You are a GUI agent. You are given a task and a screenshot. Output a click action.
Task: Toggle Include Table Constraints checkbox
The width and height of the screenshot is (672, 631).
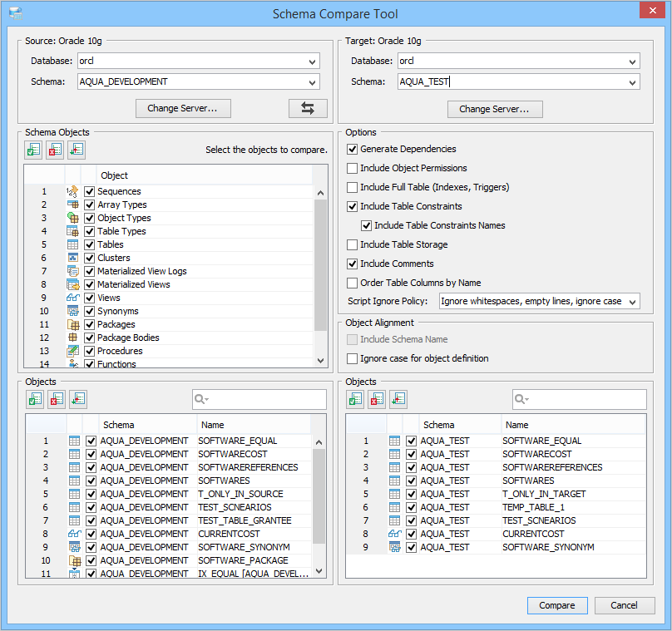click(x=353, y=206)
